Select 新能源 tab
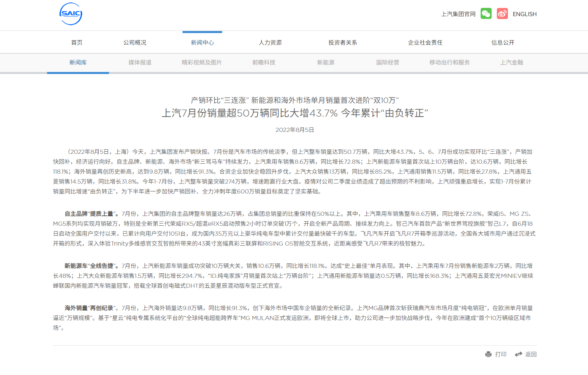 326,62
